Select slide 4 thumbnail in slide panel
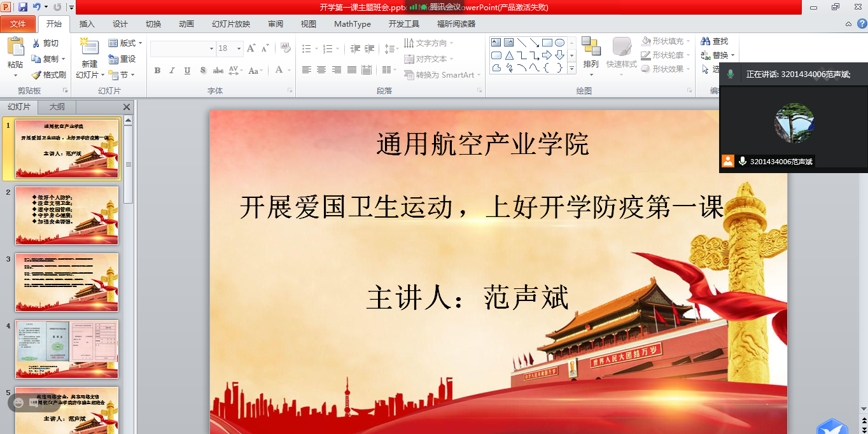The image size is (868, 434). coord(67,349)
